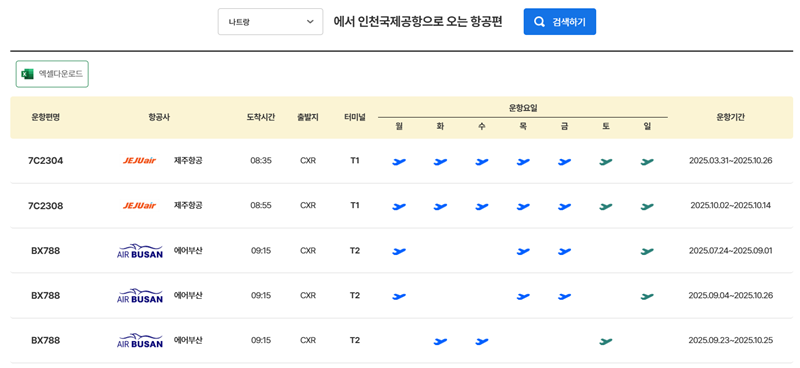Click the 터미널 column header

point(355,117)
